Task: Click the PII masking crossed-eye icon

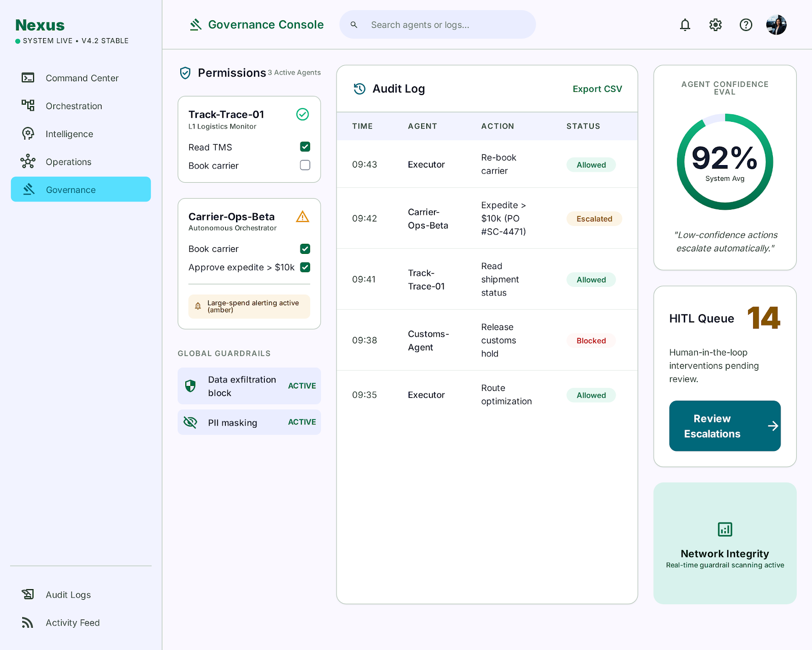Action: (x=190, y=422)
